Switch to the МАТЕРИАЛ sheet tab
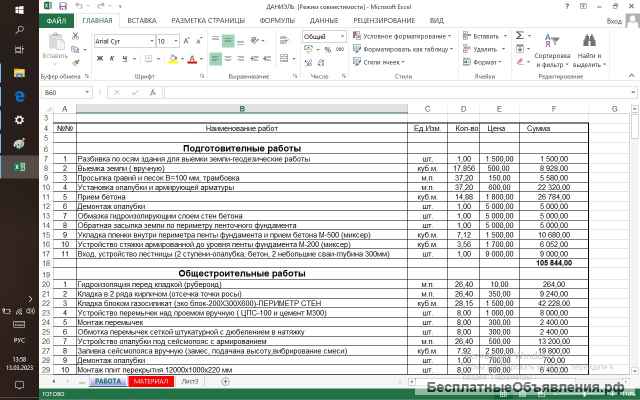The image size is (640, 400). pyautogui.click(x=152, y=382)
